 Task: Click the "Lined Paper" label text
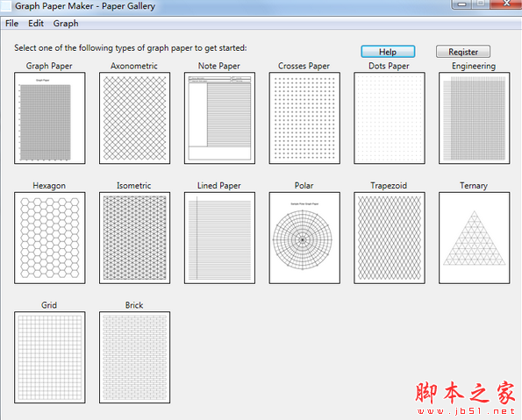219,186
